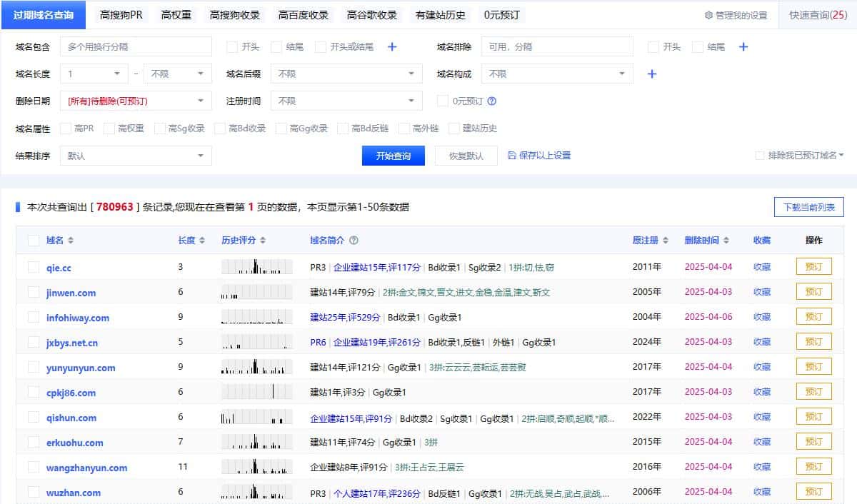Enable the 高PR checkbox
The image size is (857, 504).
pyautogui.click(x=64, y=128)
